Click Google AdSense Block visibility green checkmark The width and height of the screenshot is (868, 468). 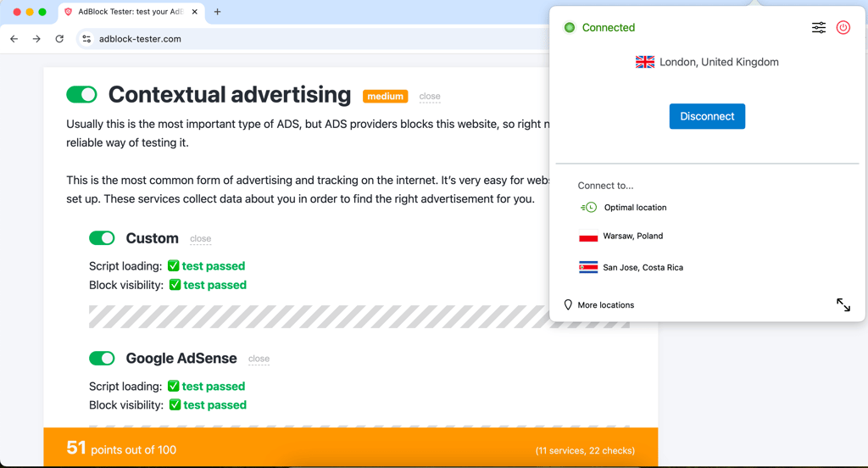pyautogui.click(x=175, y=405)
